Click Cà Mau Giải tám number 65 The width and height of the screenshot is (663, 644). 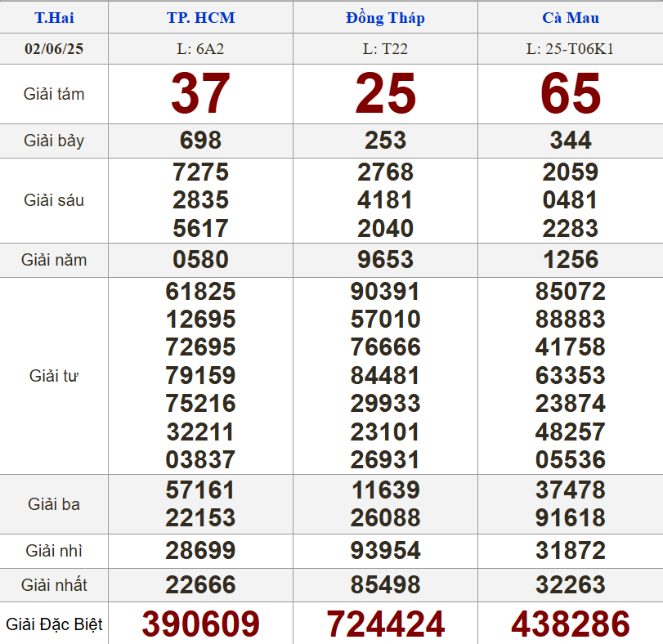click(570, 94)
